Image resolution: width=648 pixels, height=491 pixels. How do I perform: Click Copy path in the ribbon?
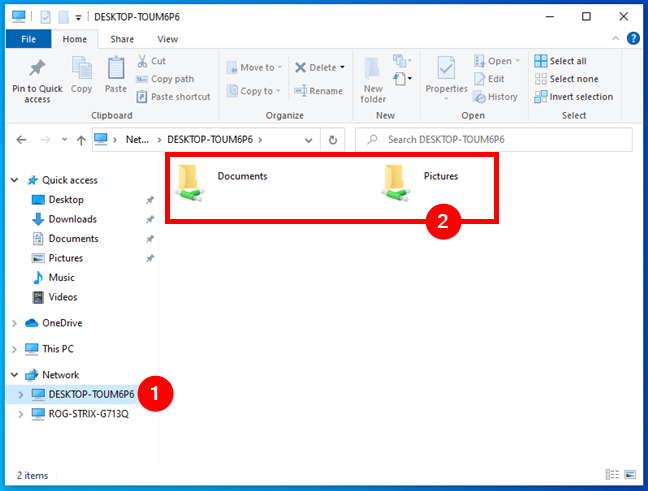pyautogui.click(x=165, y=79)
